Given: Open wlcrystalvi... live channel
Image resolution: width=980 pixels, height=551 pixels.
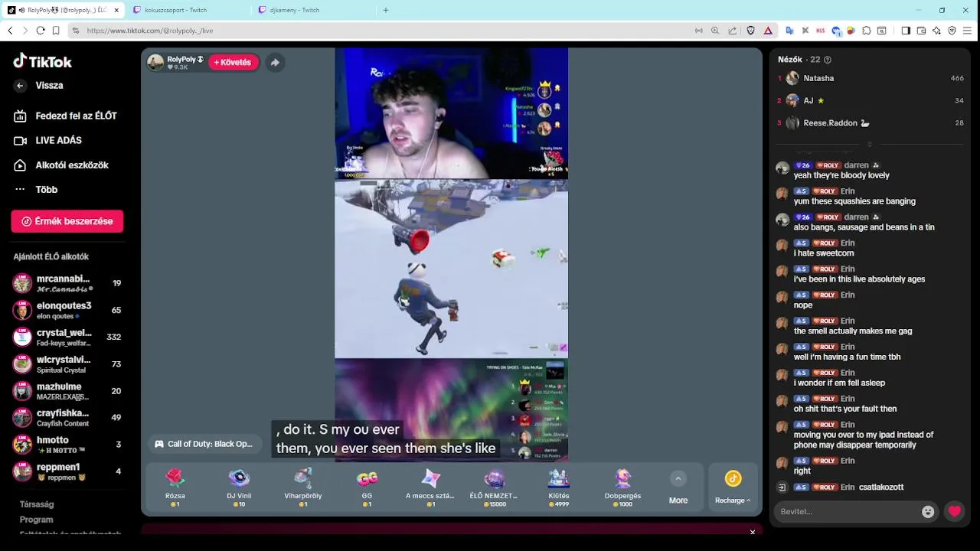Looking at the screenshot, I should (x=67, y=364).
